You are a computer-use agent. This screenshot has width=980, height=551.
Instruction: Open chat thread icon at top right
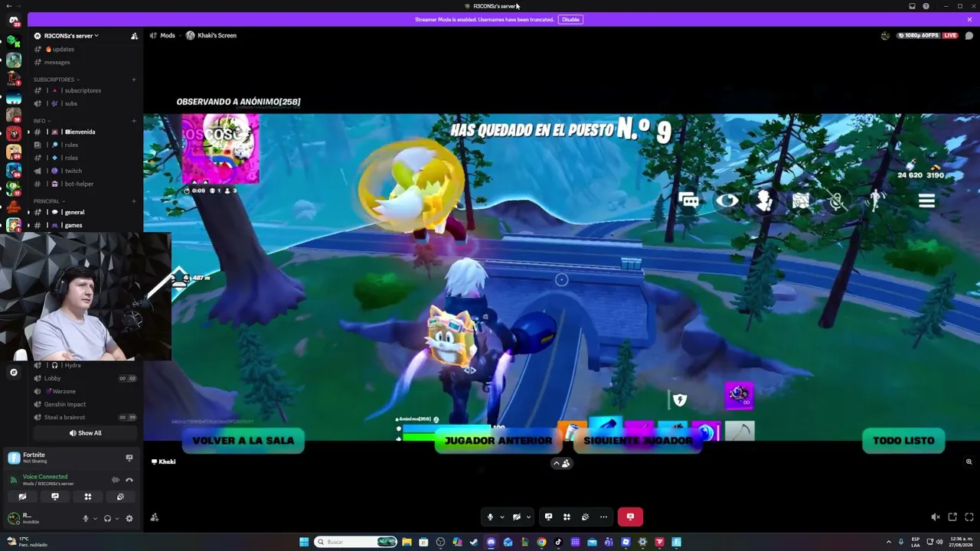pos(969,36)
